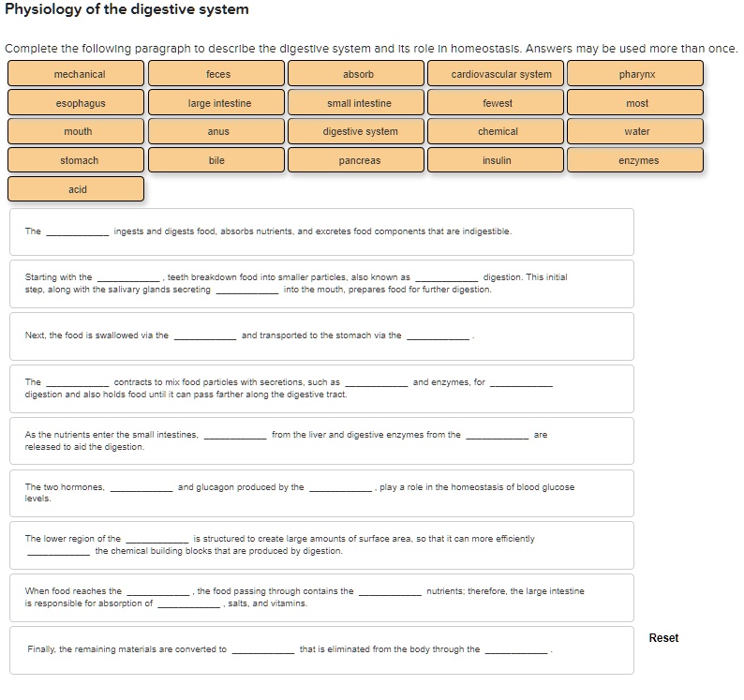The image size is (744, 700).
Task: Select the 'pharynx' answer tile
Action: (637, 74)
